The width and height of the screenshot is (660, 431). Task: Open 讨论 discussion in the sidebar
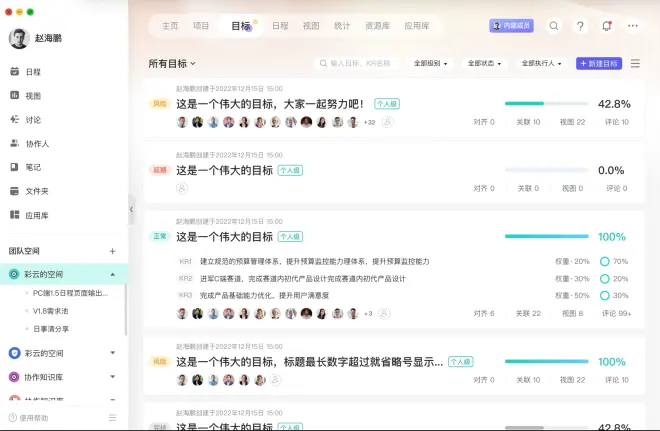(x=33, y=119)
